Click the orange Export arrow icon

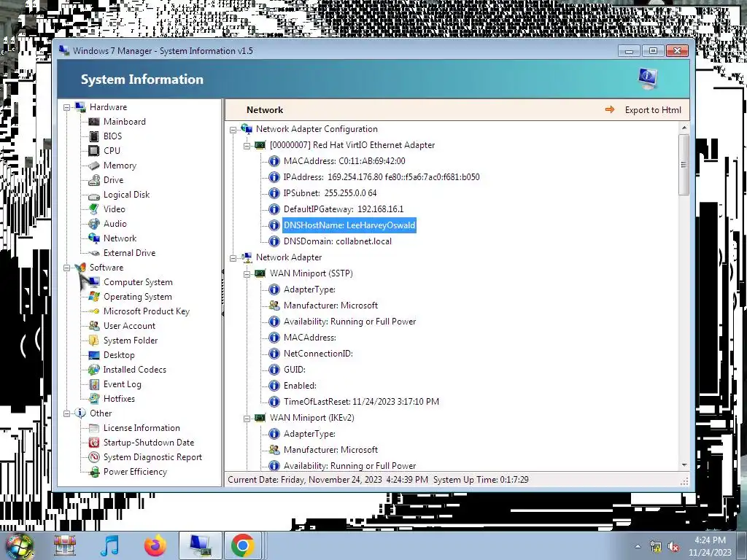click(x=610, y=110)
